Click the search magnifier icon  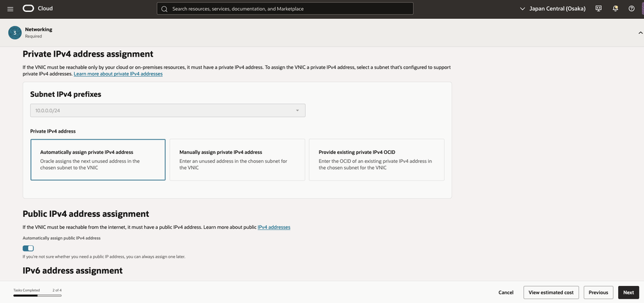(164, 9)
